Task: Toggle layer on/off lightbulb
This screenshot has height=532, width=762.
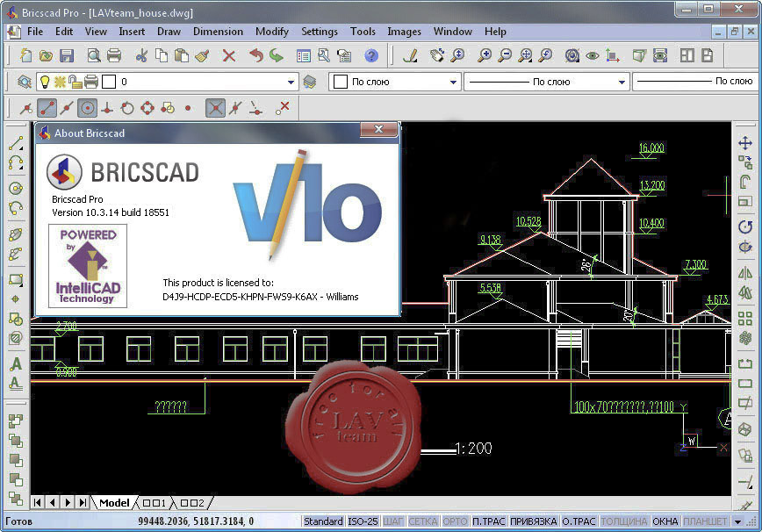Action: tap(45, 82)
